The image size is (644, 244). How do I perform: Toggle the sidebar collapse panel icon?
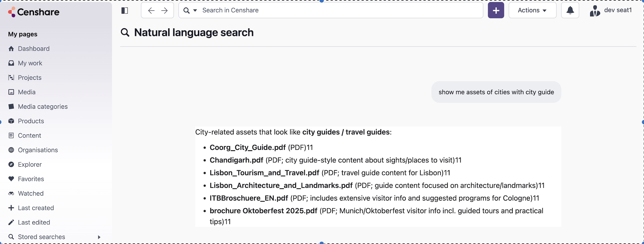(125, 11)
